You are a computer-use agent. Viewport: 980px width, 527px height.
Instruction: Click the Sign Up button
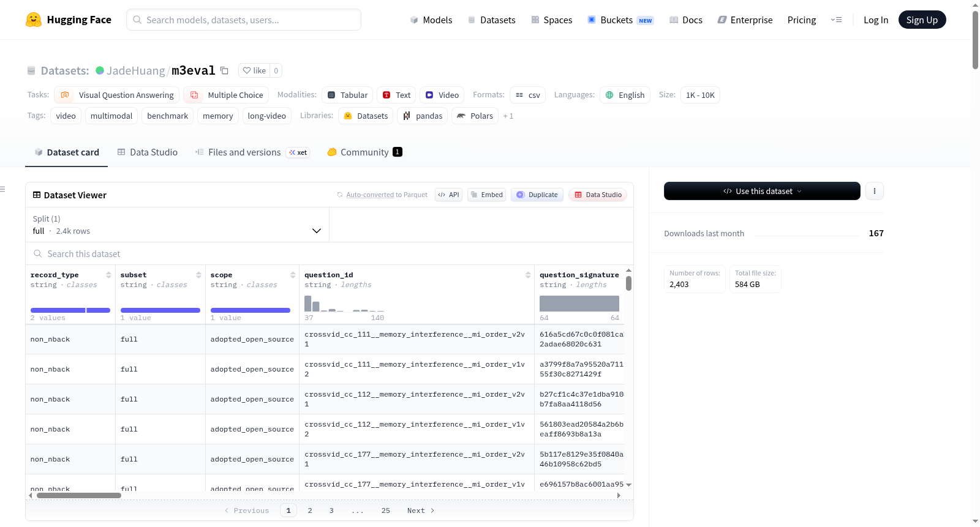click(x=922, y=20)
